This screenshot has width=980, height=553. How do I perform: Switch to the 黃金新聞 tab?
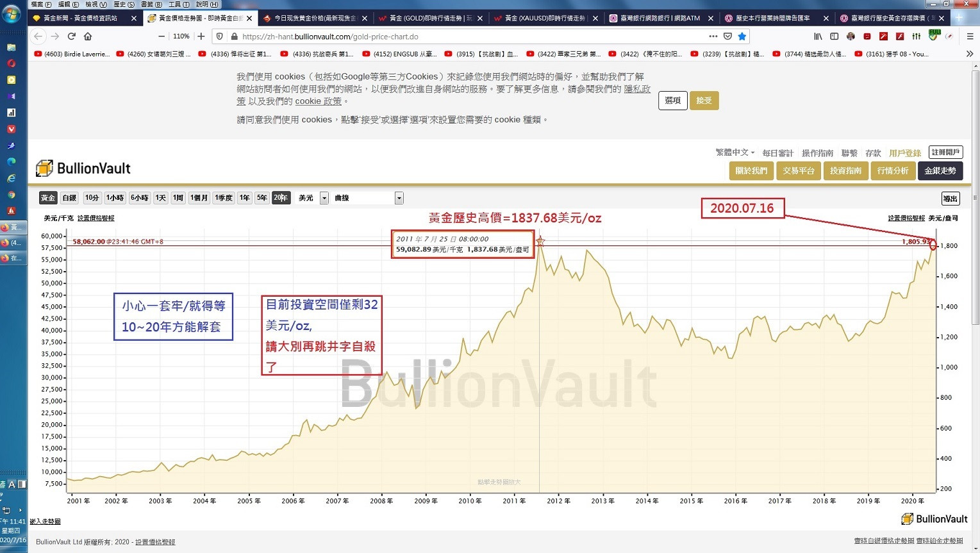pos(85,19)
